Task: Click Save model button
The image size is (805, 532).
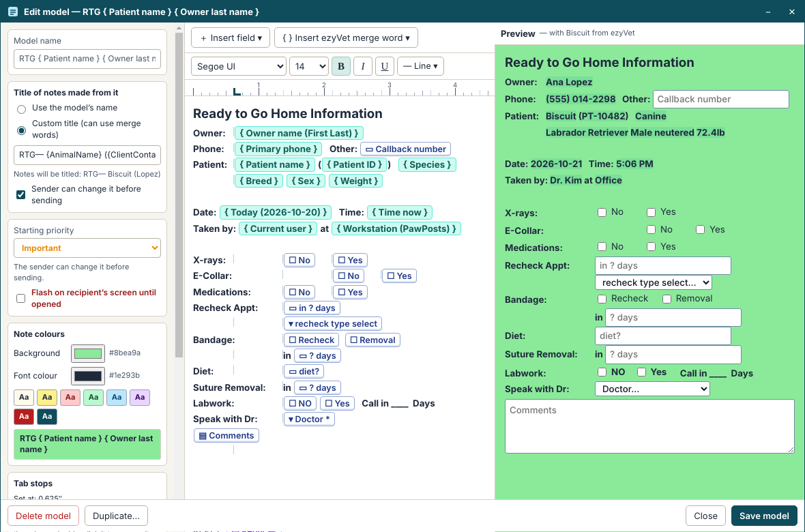Action: point(764,516)
